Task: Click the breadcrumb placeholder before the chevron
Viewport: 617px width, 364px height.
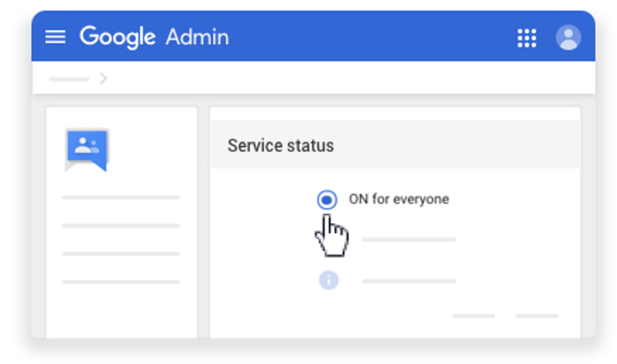Action: (x=69, y=79)
